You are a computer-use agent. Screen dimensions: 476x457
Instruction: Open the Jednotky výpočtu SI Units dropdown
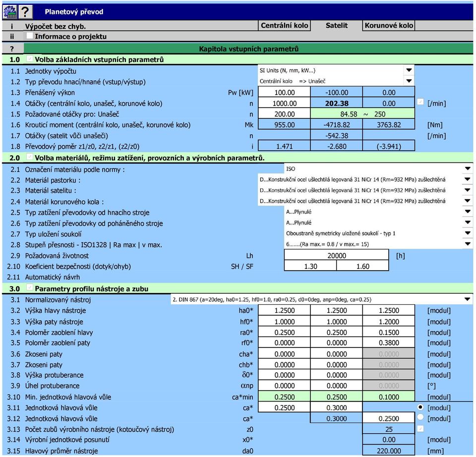(409, 70)
